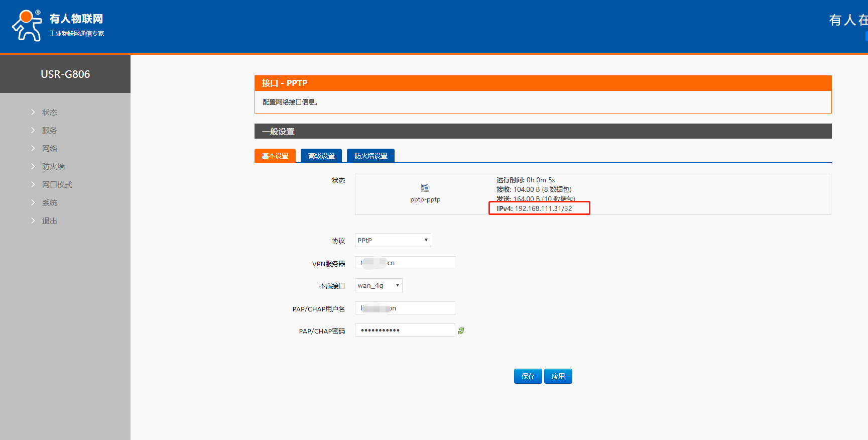Image resolution: width=868 pixels, height=440 pixels.
Task: Open the 防火墙设置 tab
Action: (370, 156)
